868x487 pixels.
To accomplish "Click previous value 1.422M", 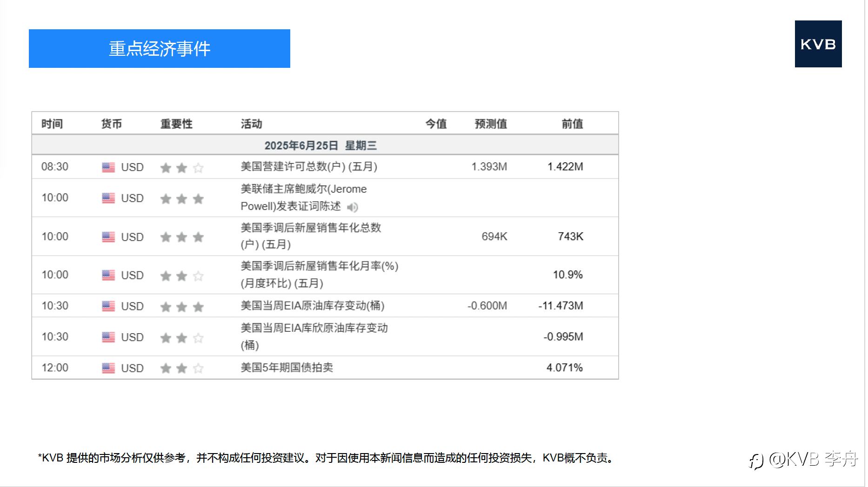I will pos(565,166).
